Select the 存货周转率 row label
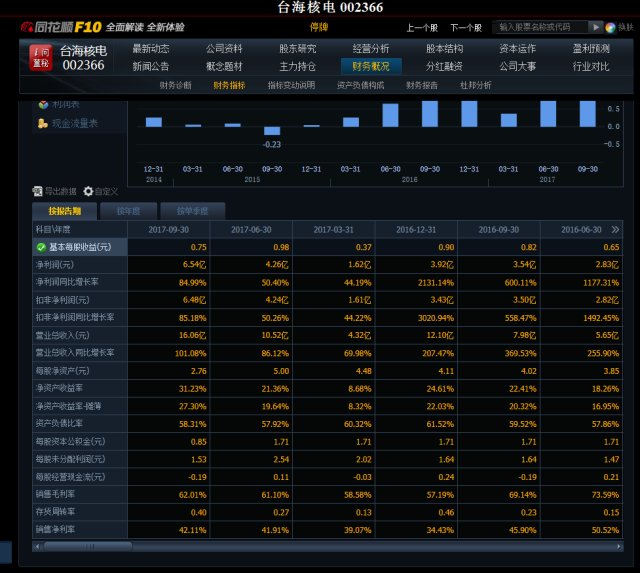The image size is (640, 573). 55,512
